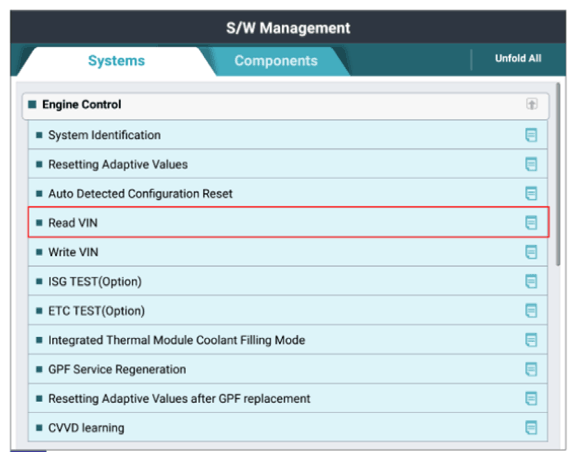
Task: Open the Write VIN note icon
Action: [x=531, y=252]
